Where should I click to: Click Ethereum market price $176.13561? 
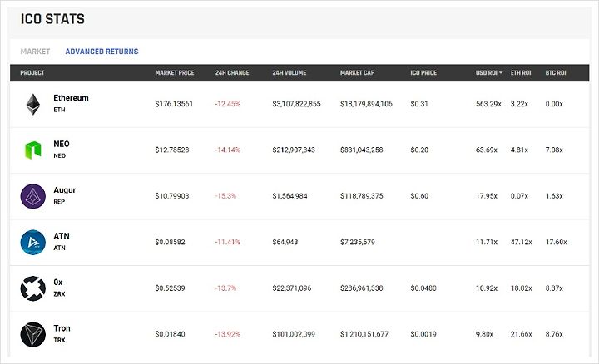coord(174,104)
